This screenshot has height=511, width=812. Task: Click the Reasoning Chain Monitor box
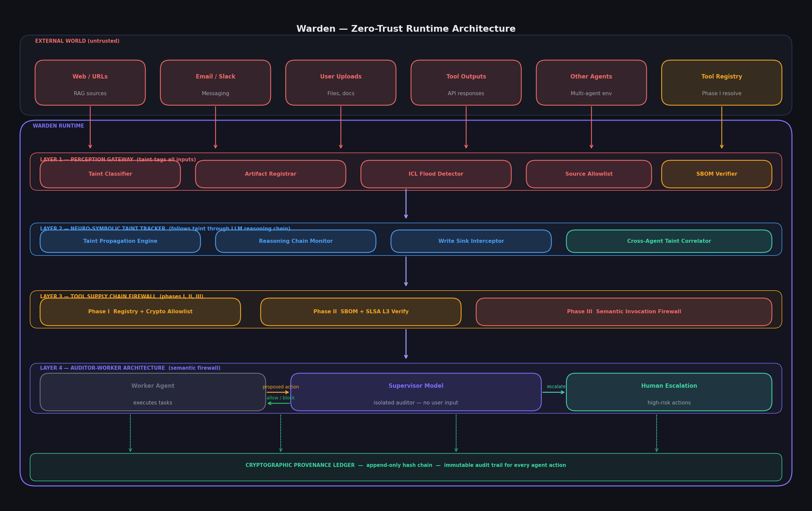(295, 241)
